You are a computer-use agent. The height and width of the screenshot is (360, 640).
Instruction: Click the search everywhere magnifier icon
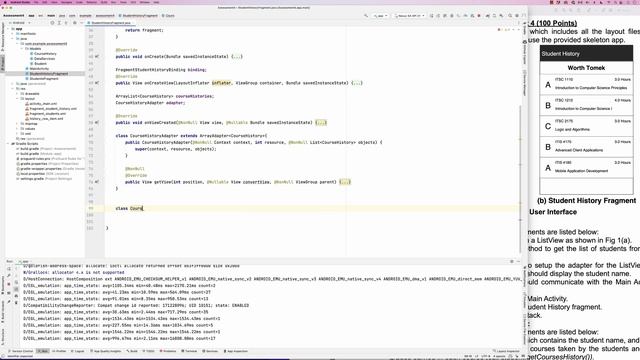[x=510, y=16]
